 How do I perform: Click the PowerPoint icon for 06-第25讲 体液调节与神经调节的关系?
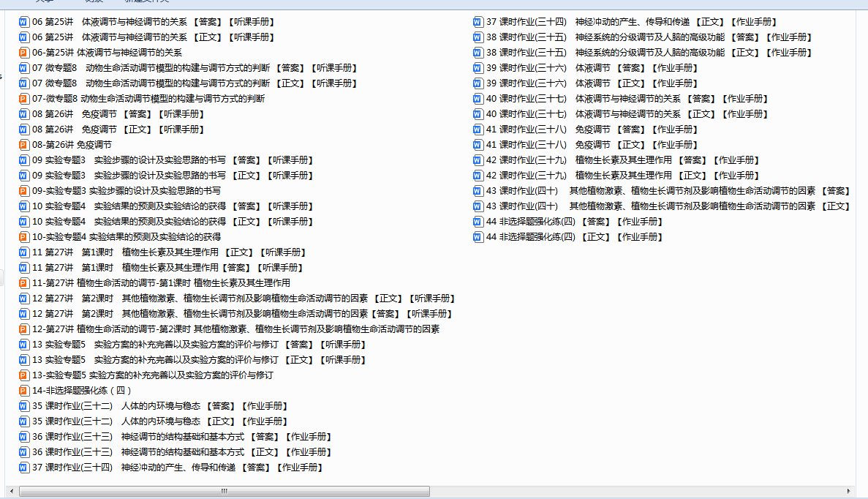pyautogui.click(x=23, y=53)
